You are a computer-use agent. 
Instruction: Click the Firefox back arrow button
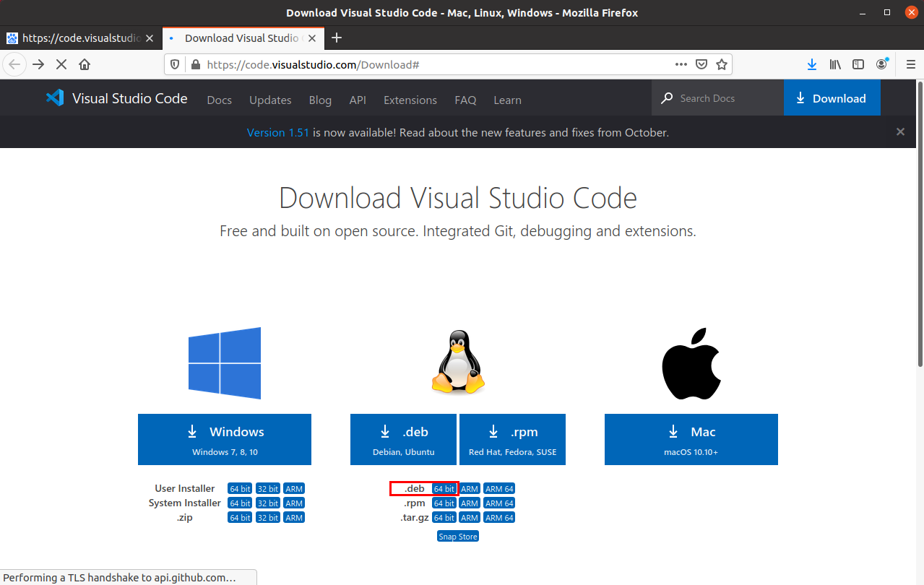[15, 64]
